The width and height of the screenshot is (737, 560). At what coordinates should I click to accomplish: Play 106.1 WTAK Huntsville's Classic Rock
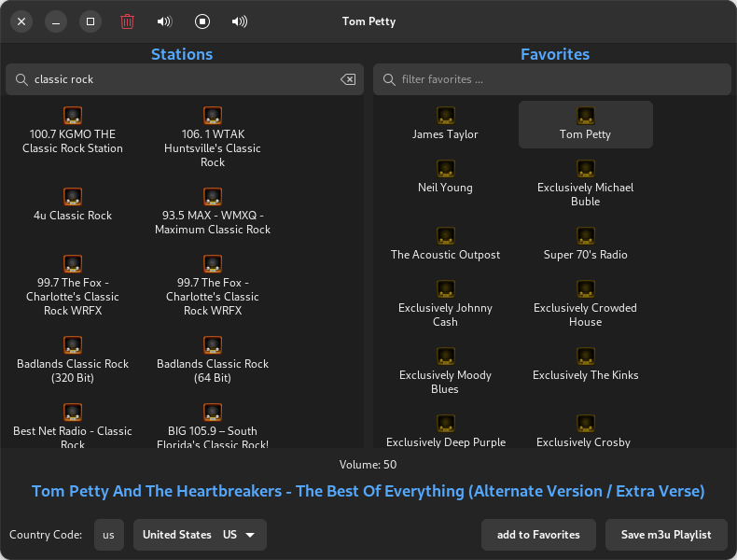213,137
